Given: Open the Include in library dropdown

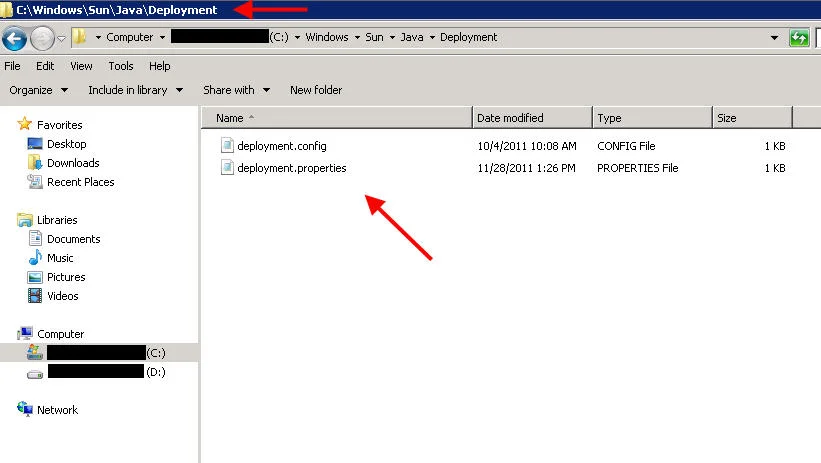Looking at the screenshot, I should click(x=136, y=90).
